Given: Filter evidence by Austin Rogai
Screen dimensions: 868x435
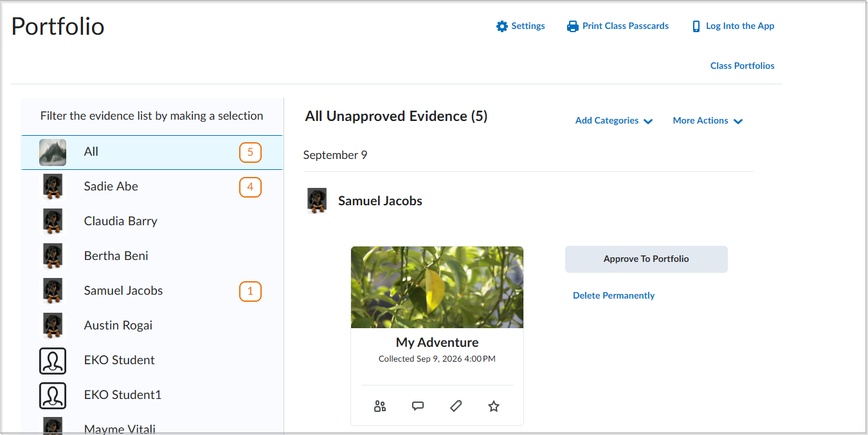Looking at the screenshot, I should (152, 326).
